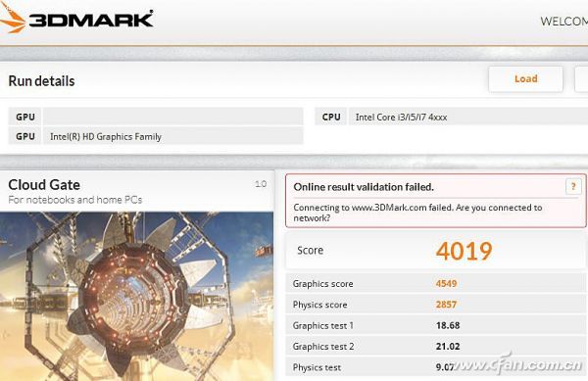Screen dimensions: 588x381
Task: Click the Load button
Action: [525, 79]
